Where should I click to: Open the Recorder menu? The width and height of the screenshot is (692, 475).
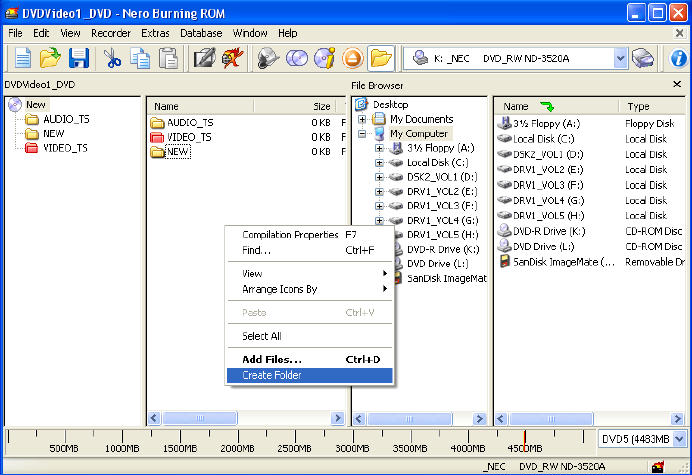tap(111, 33)
